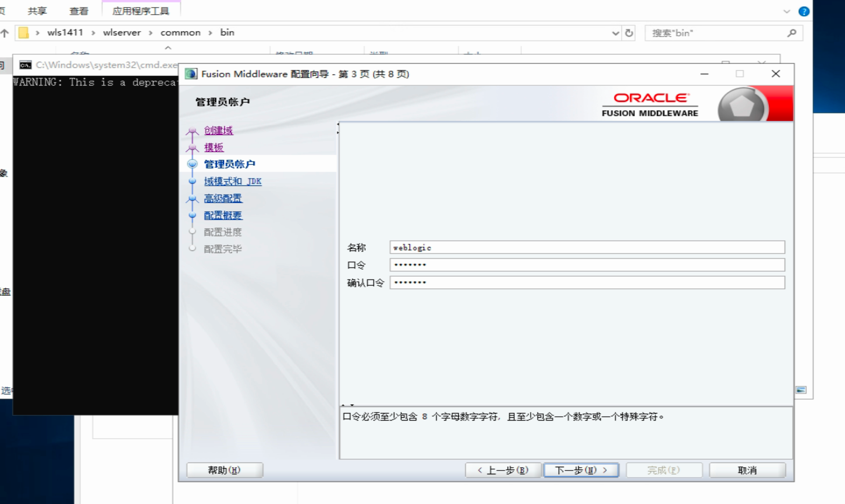Click the password requirement message text
This screenshot has height=504, width=845.
tap(503, 417)
